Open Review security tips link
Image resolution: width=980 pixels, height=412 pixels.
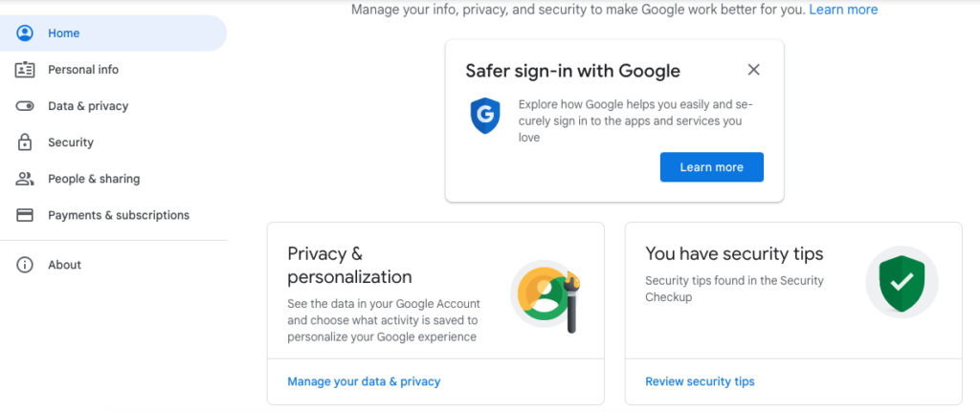coord(700,381)
